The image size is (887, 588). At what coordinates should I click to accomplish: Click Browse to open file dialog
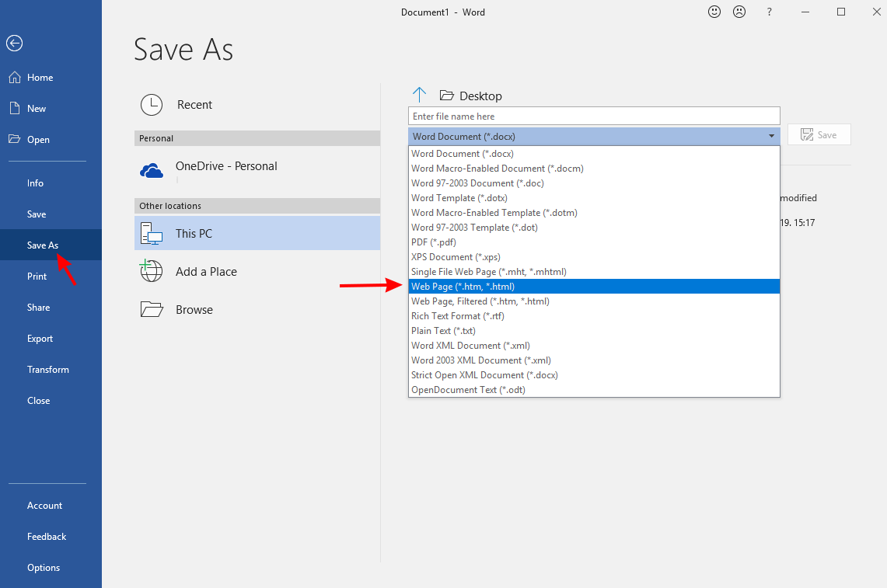[x=257, y=310]
